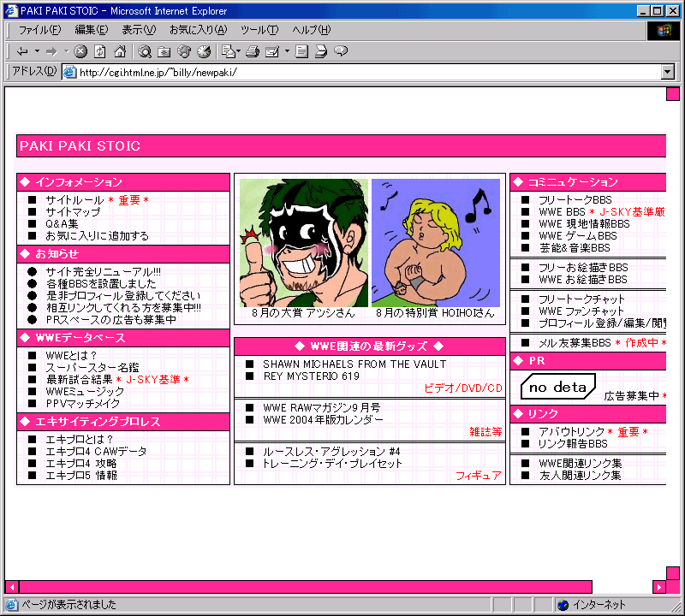Image resolution: width=685 pixels, height=616 pixels.
Task: Click お気に入りに追加する link
Action: (98, 236)
